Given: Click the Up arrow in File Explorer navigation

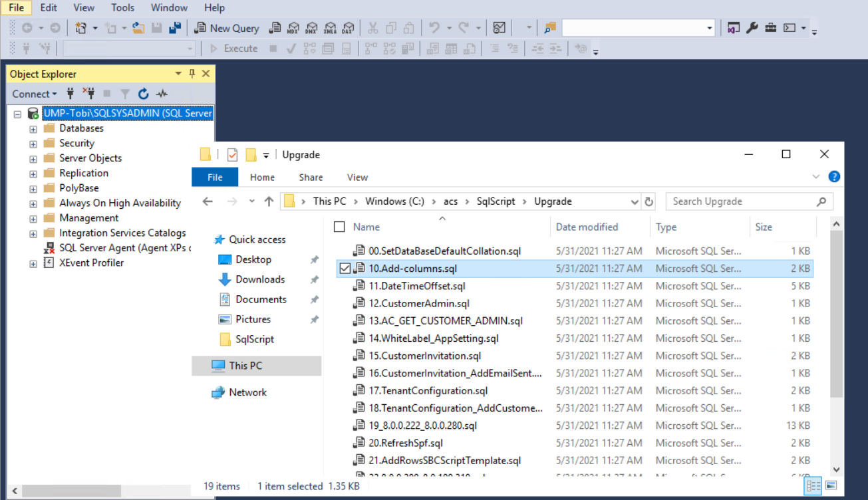Looking at the screenshot, I should tap(269, 201).
